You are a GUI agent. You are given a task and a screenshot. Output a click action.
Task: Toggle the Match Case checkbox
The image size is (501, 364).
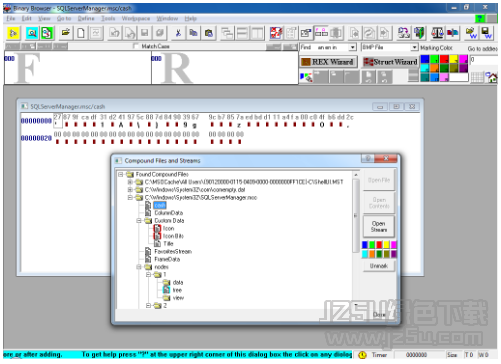(135, 46)
